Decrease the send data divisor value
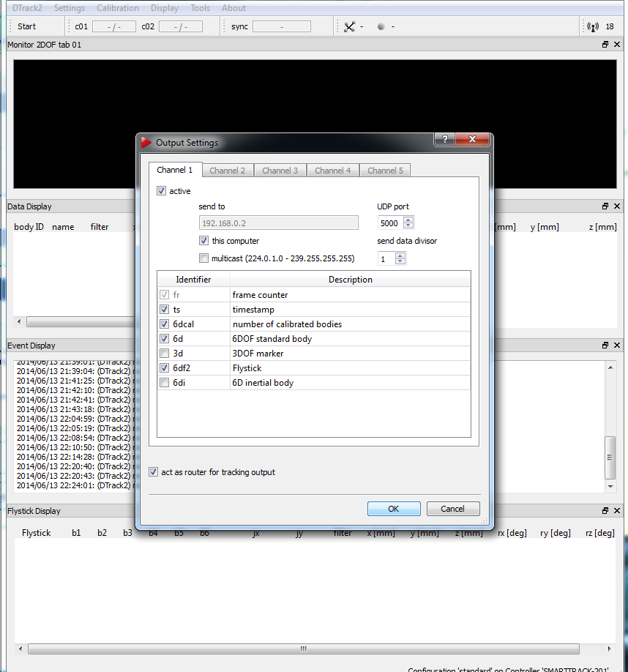 pos(400,261)
